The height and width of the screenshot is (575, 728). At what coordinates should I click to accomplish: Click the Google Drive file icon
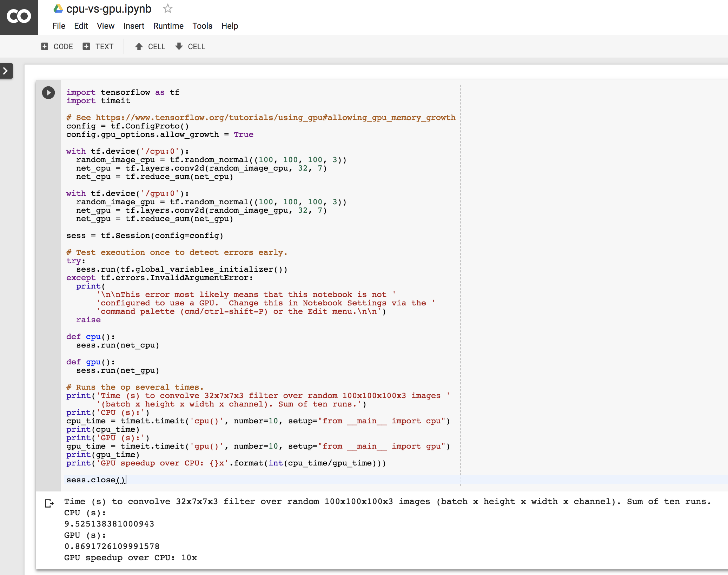point(58,9)
